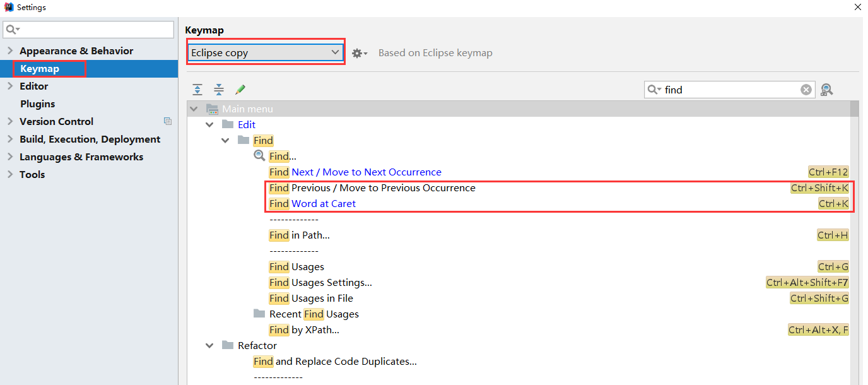The width and height of the screenshot is (868, 385).
Task: Click the Ctrl+Alt+Shift+F7 shortcut badge
Action: [x=807, y=282]
